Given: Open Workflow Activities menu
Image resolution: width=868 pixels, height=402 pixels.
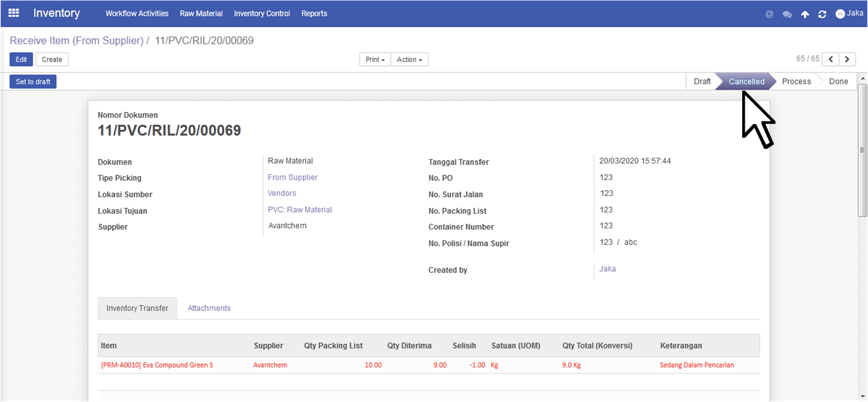Looking at the screenshot, I should pyautogui.click(x=137, y=13).
